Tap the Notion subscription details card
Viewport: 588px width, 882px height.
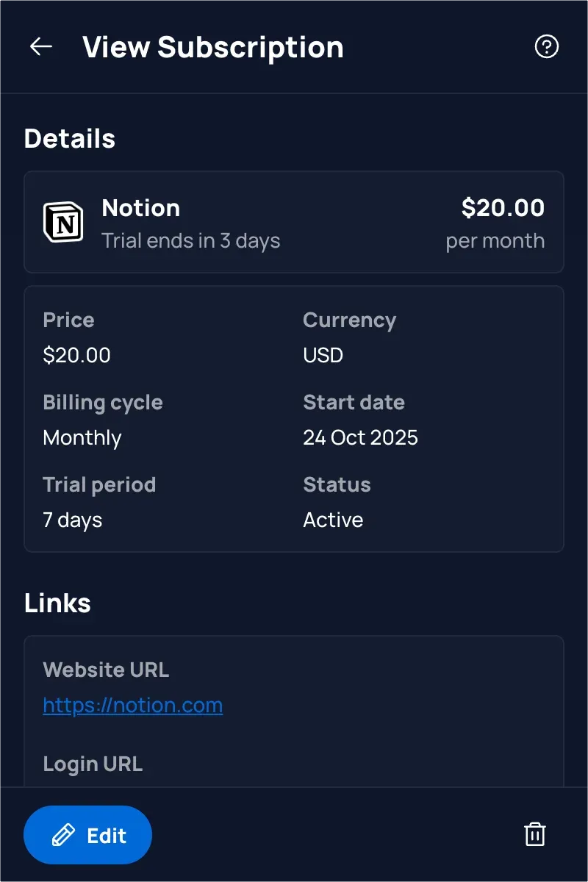pyautogui.click(x=294, y=222)
